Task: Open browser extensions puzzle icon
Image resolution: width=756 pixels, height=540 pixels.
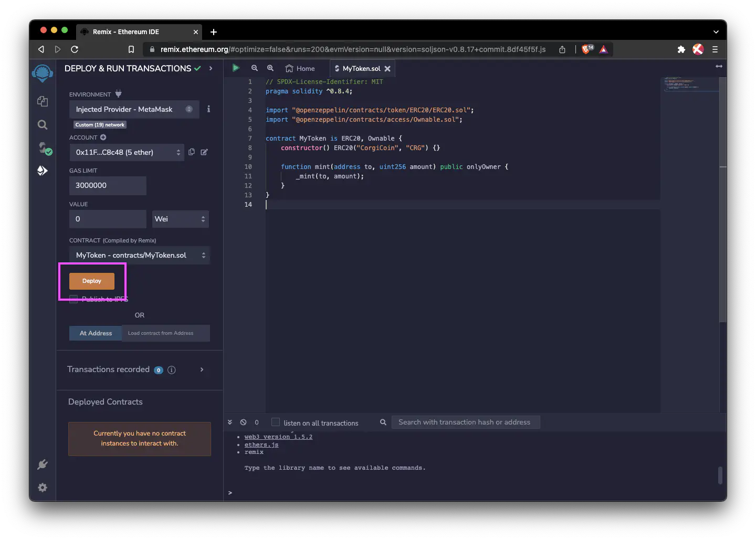Action: pyautogui.click(x=681, y=49)
